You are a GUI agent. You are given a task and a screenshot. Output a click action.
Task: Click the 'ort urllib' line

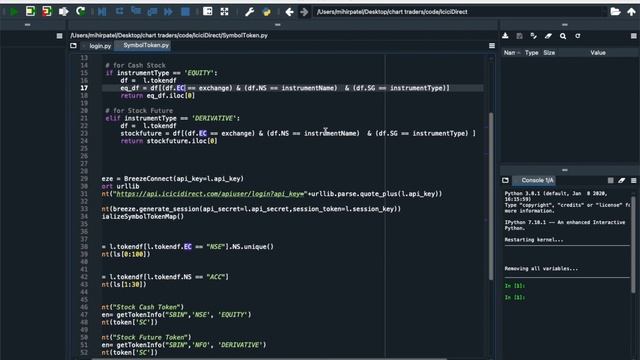pos(120,186)
